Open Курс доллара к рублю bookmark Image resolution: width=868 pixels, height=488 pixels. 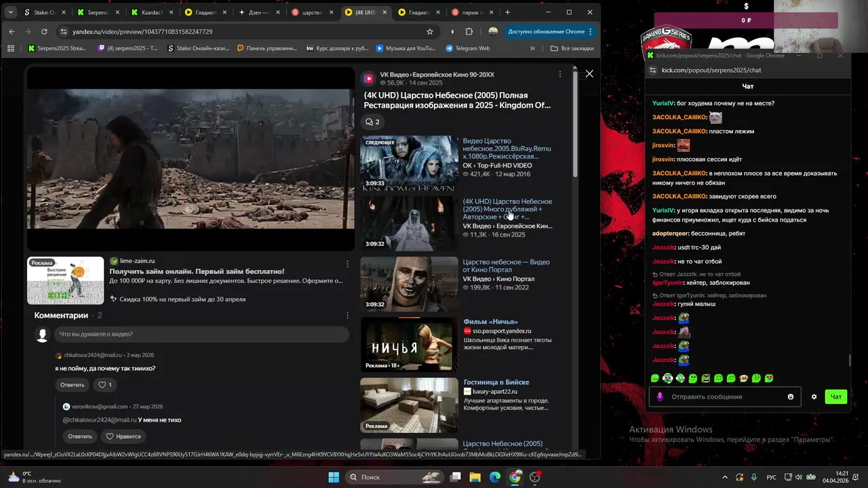tap(337, 48)
